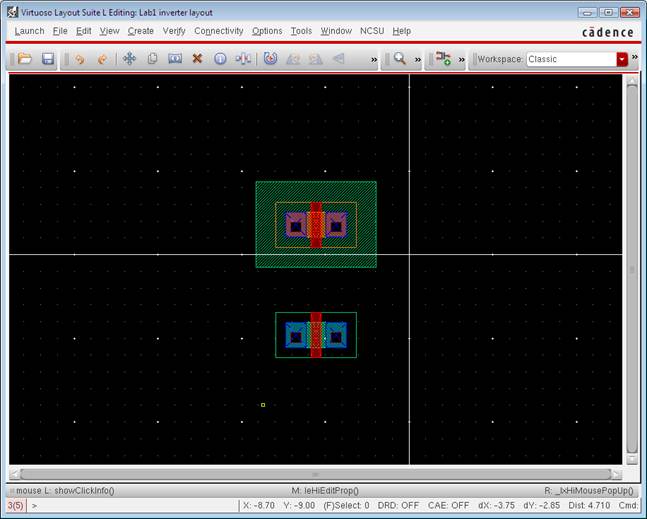Click the Save diskette icon
Screen dimensions: 647x519
(48, 59)
